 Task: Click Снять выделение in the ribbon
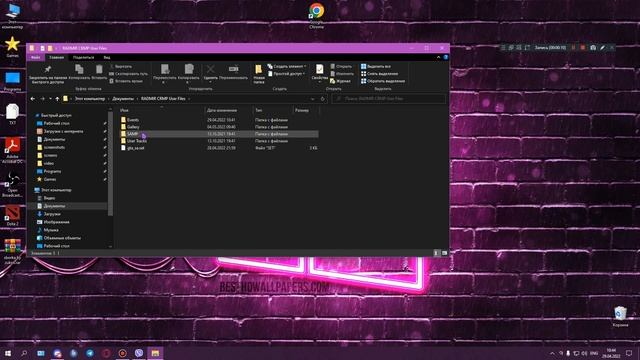tap(379, 73)
